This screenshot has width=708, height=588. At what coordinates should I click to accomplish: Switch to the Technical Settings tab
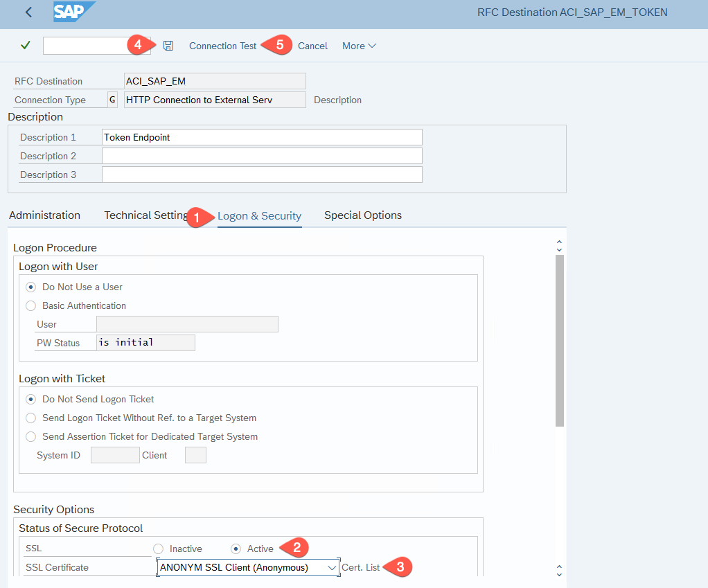tap(145, 215)
